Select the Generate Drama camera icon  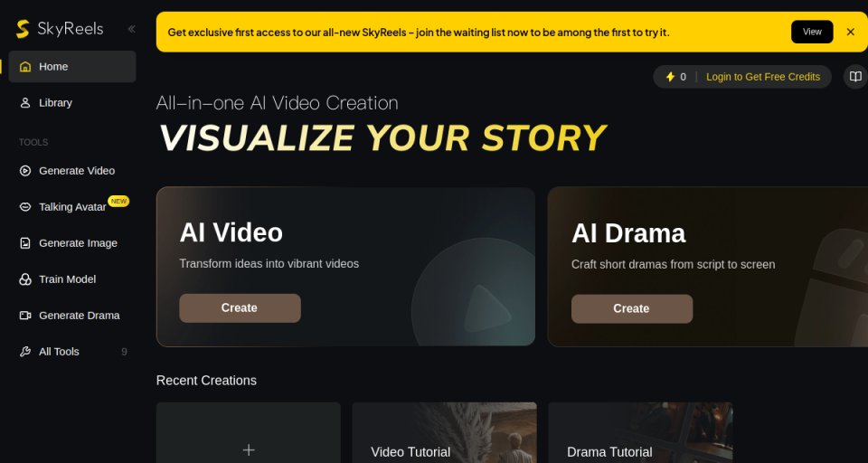point(25,315)
